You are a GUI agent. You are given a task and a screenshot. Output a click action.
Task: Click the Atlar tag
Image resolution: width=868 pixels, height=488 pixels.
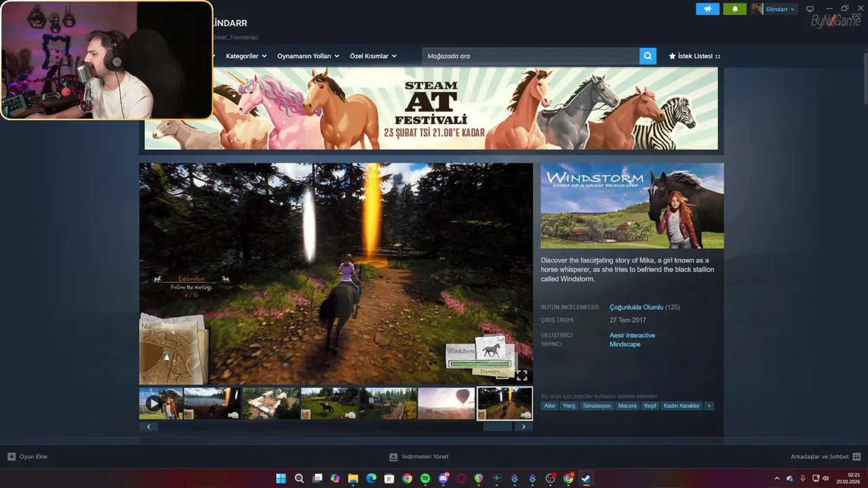point(549,406)
